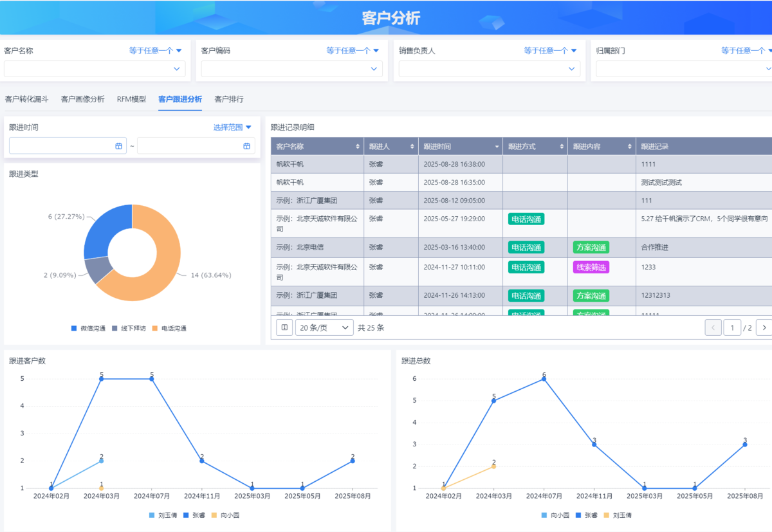Image resolution: width=772 pixels, height=532 pixels.
Task: Expand the 客户编码 value combo box
Action: [292, 69]
